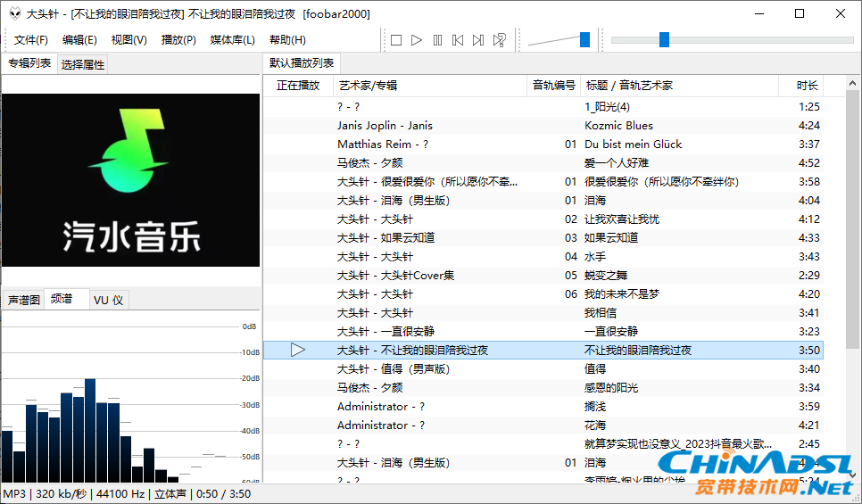Viewport: 862px width, 504px height.
Task: Click the 汽水音乐 album art thumbnail
Action: click(131, 179)
